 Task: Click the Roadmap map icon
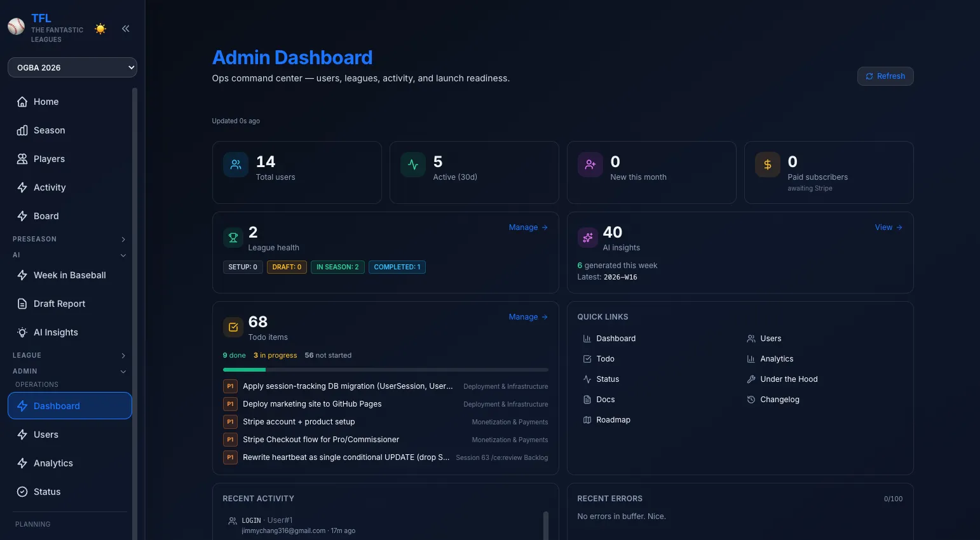coord(586,419)
